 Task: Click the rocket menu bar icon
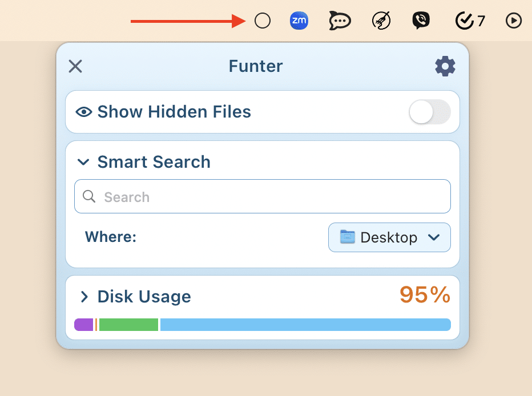coord(381,21)
